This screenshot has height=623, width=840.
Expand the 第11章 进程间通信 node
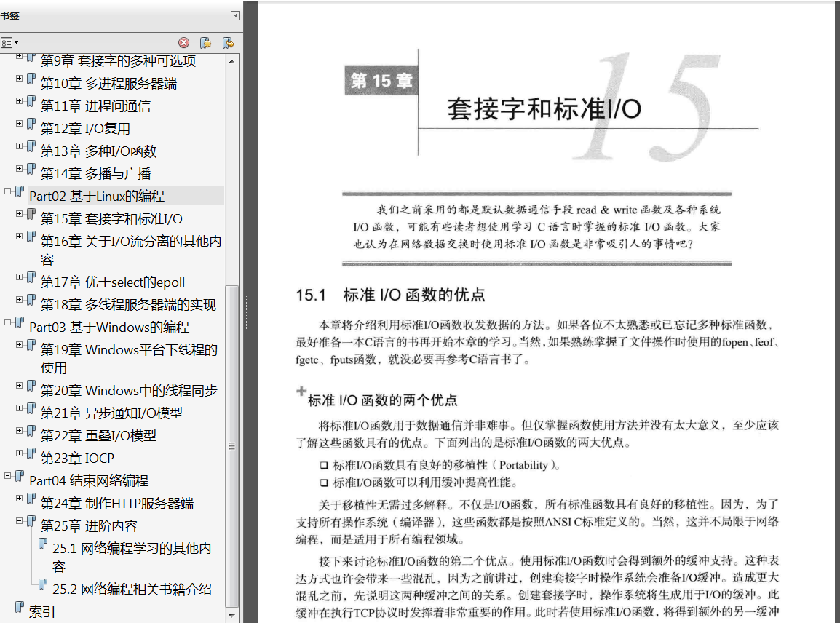(x=19, y=100)
